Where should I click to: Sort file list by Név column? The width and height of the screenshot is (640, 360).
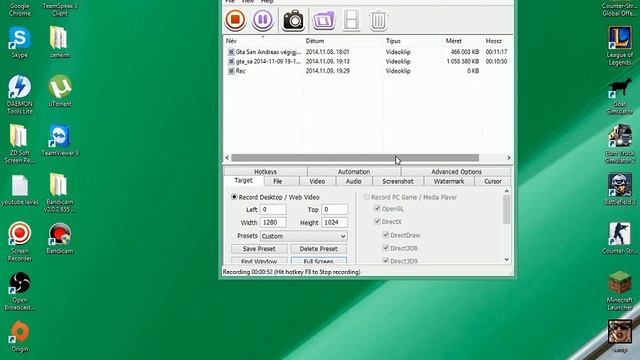263,41
